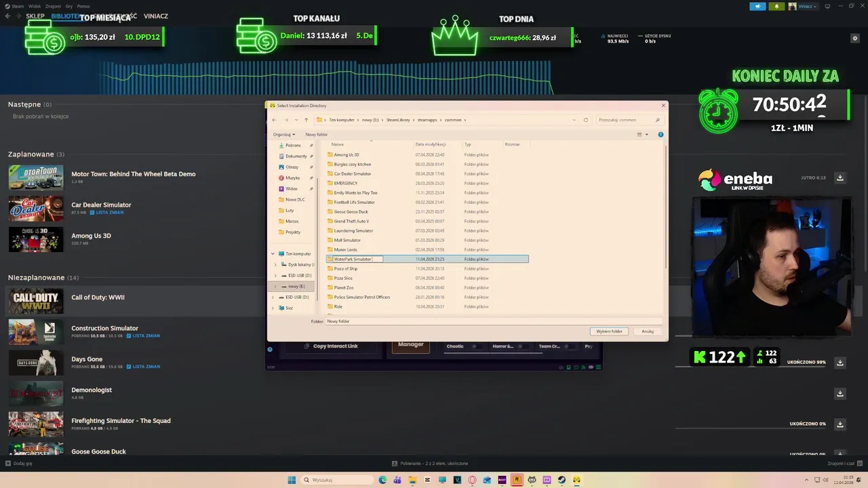868x488 pixels.
Task: Open the Widok menu in Steam
Action: (34, 6)
